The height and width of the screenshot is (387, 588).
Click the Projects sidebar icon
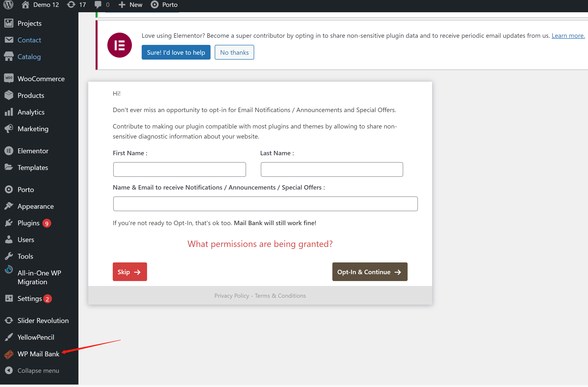point(9,23)
